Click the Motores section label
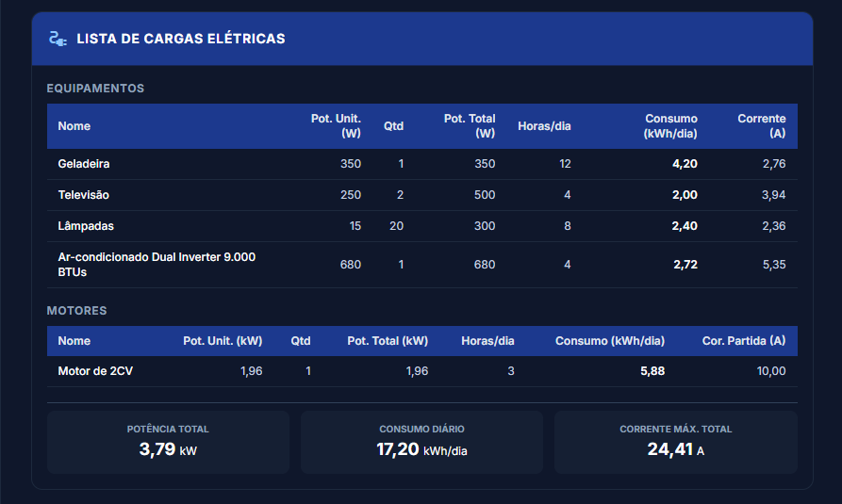 tap(76, 310)
